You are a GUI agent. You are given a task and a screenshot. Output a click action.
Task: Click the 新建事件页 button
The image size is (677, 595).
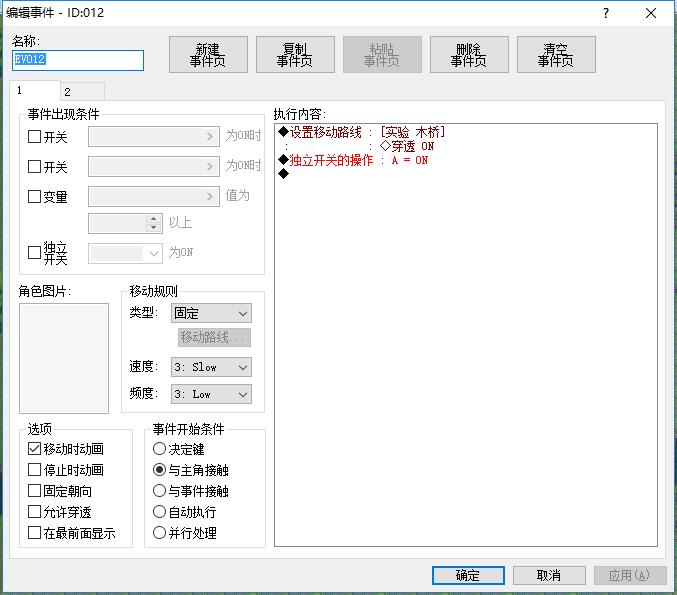pos(208,54)
